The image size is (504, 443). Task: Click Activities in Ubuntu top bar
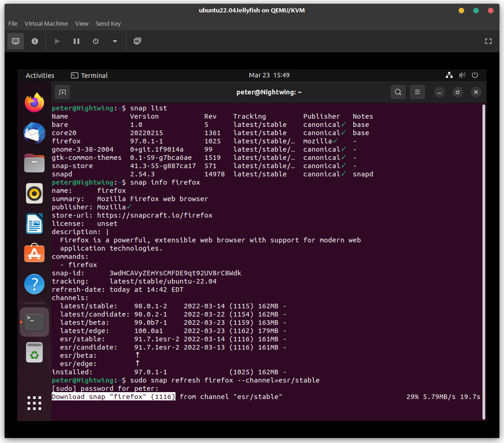point(40,76)
